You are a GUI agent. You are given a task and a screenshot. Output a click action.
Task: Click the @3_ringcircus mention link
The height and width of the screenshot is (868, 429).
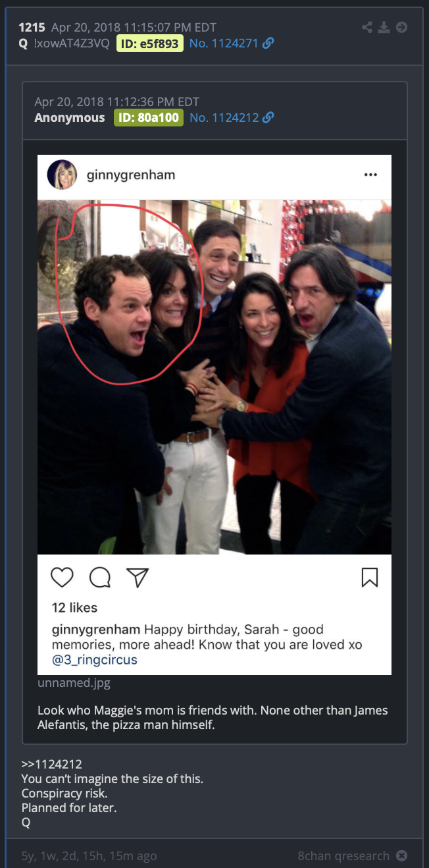point(95,660)
